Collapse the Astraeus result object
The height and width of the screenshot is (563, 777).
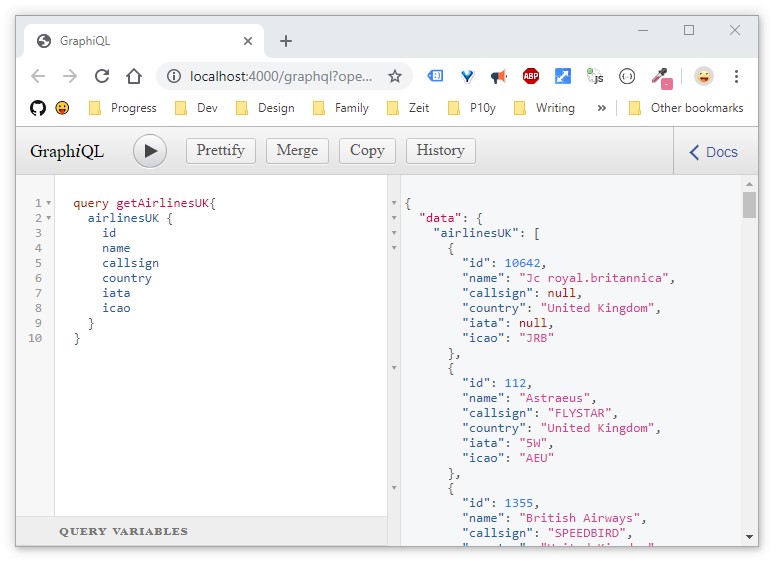394,368
